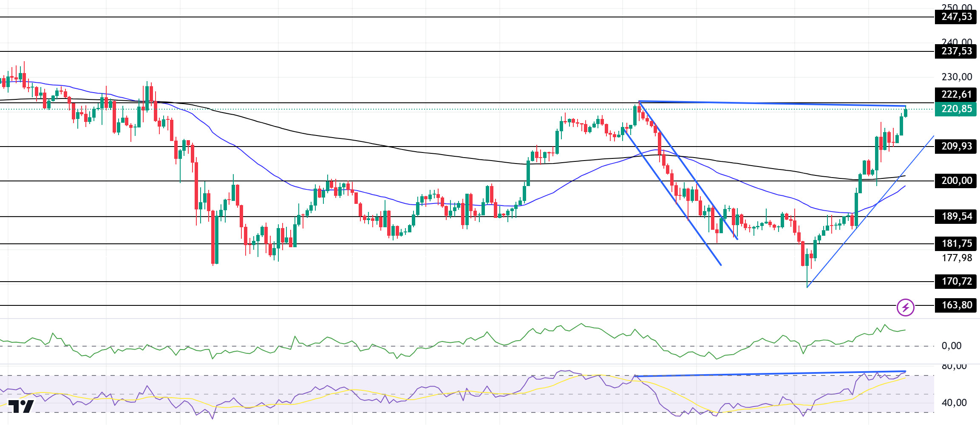Select the 247,53 price label
The height and width of the screenshot is (429, 980).
[955, 17]
